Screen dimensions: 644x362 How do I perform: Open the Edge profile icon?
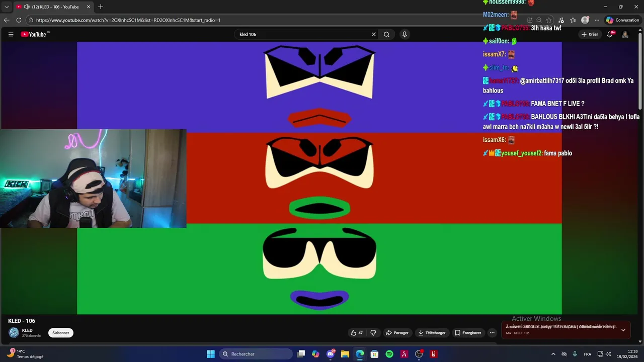(x=585, y=20)
